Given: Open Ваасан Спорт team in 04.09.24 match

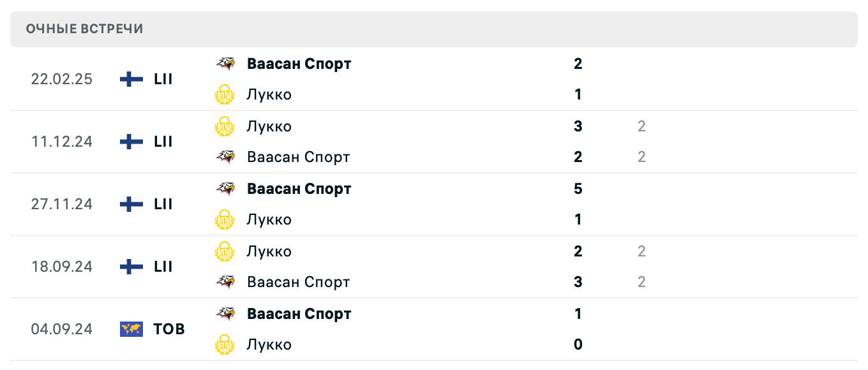Looking at the screenshot, I should 299,314.
